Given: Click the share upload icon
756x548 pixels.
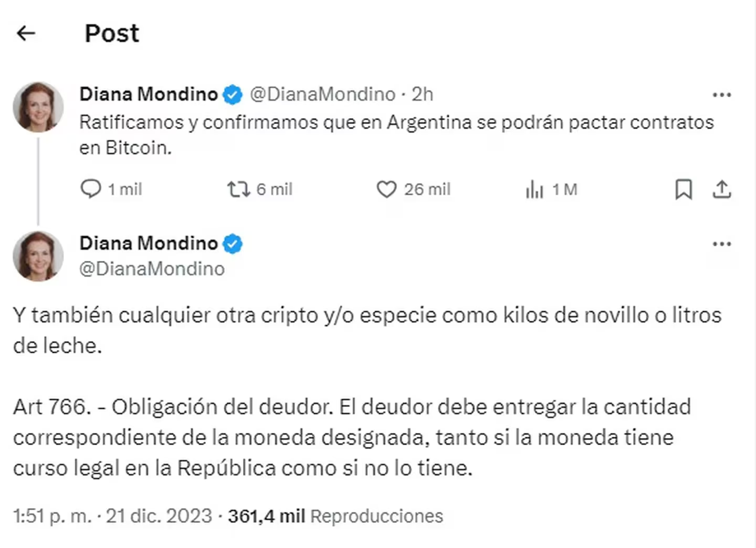Looking at the screenshot, I should [x=722, y=189].
